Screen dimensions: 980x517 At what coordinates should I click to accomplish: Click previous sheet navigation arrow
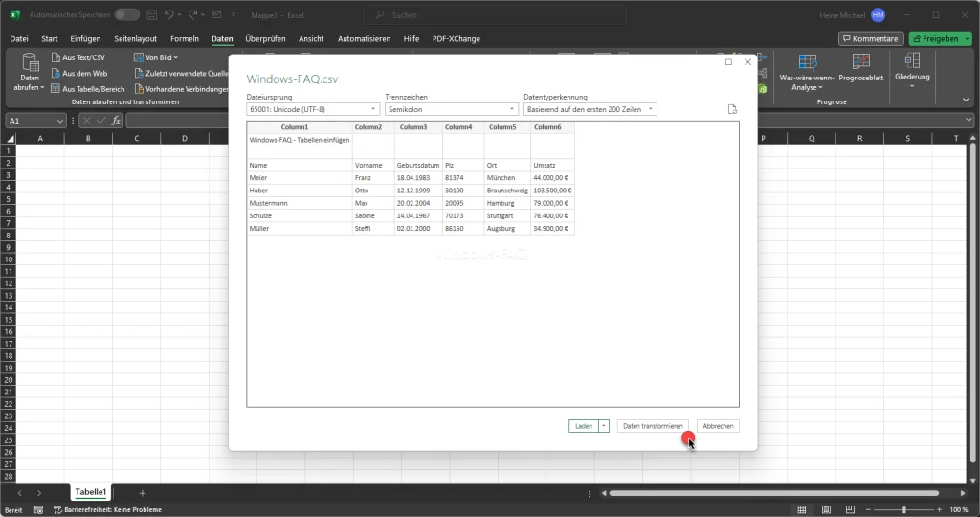(19, 493)
